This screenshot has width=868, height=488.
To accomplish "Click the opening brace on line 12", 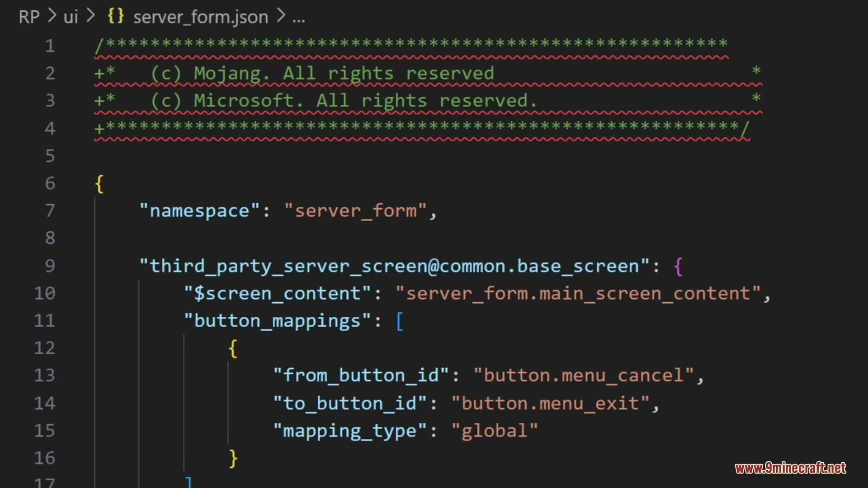I will coord(233,349).
